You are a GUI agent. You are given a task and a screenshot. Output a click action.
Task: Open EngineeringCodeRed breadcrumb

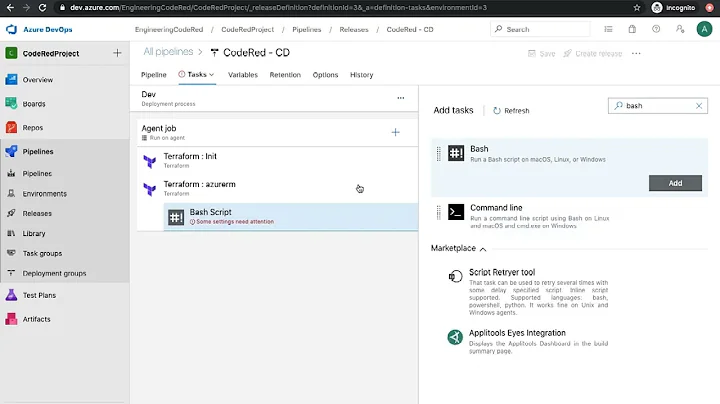click(x=169, y=29)
